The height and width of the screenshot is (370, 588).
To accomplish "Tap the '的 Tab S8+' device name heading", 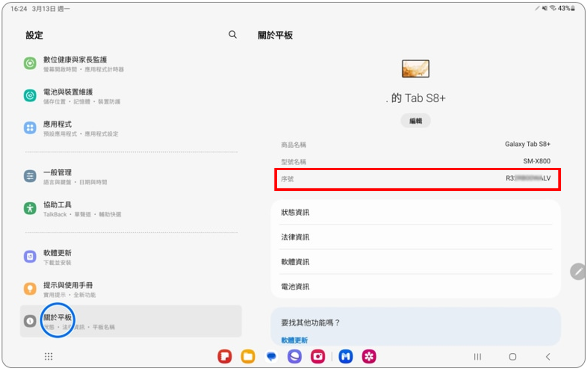I will pyautogui.click(x=415, y=98).
